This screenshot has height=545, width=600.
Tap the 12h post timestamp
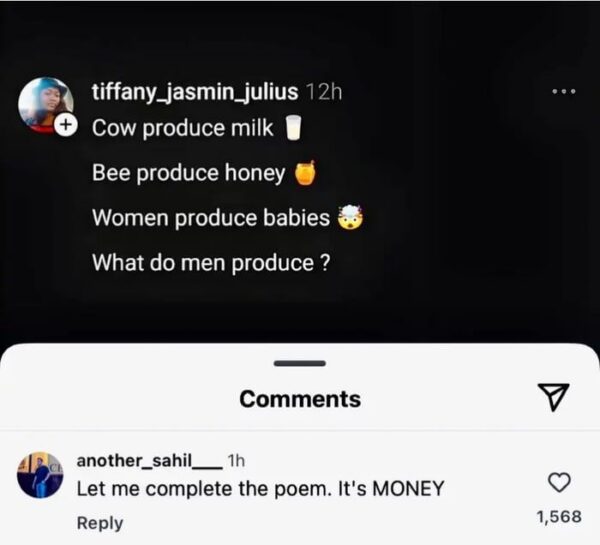[x=322, y=92]
